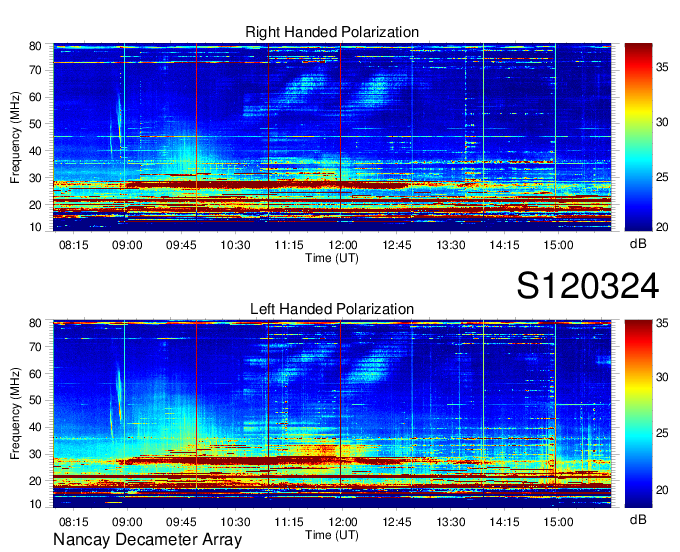Select Frequency (MHz) label of Left Handed plot
680x552 pixels.
pos(15,414)
